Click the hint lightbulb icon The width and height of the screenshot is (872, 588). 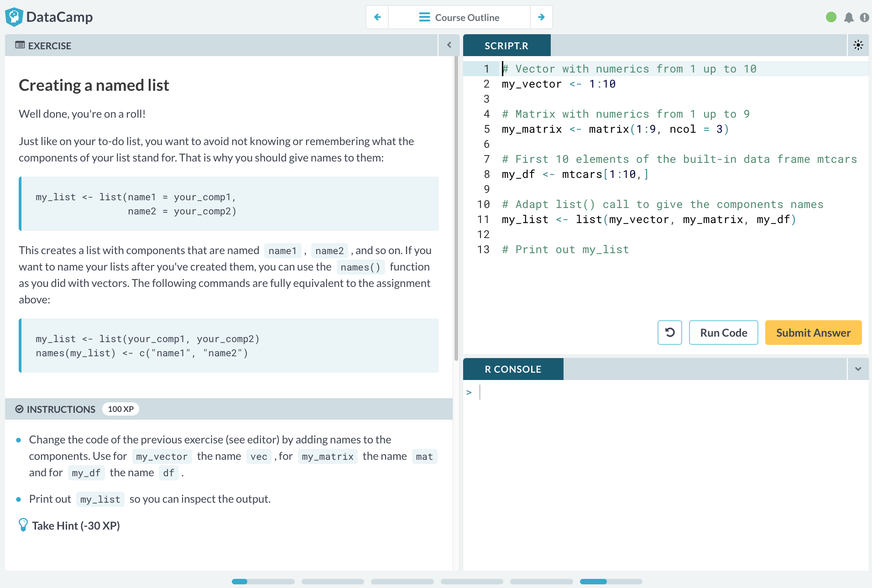point(23,525)
